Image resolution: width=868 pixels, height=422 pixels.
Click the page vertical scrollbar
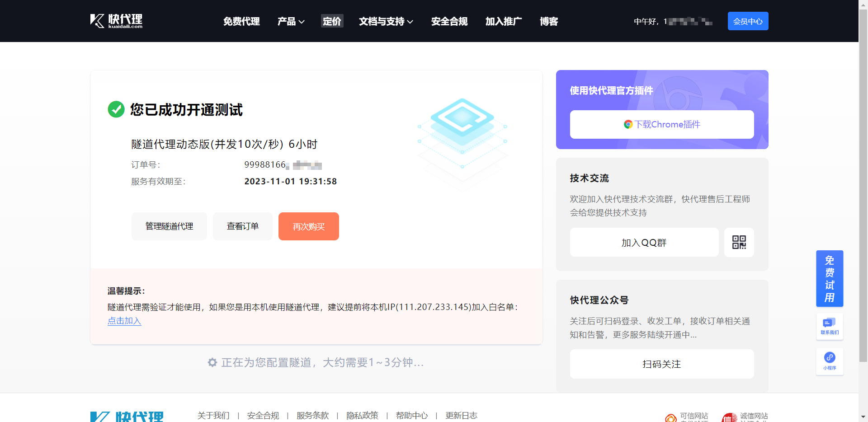point(863,185)
